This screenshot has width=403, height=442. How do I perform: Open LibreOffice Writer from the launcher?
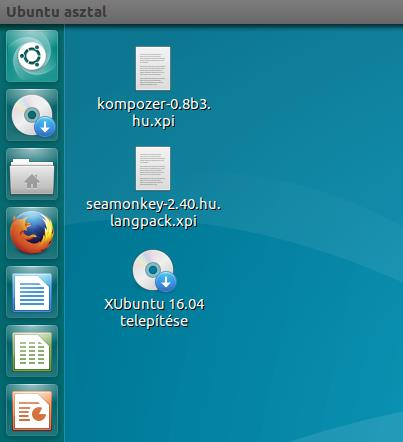(32, 292)
